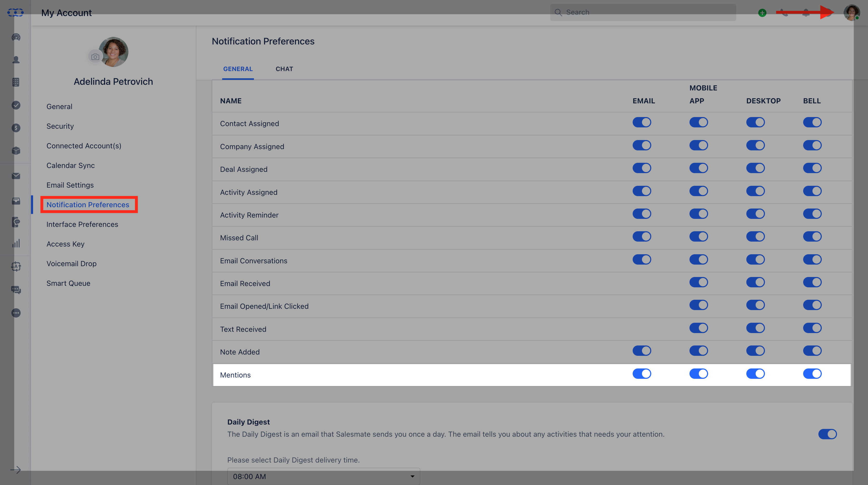The width and height of the screenshot is (868, 485).
Task: Select the GENERAL tab
Action: 238,69
